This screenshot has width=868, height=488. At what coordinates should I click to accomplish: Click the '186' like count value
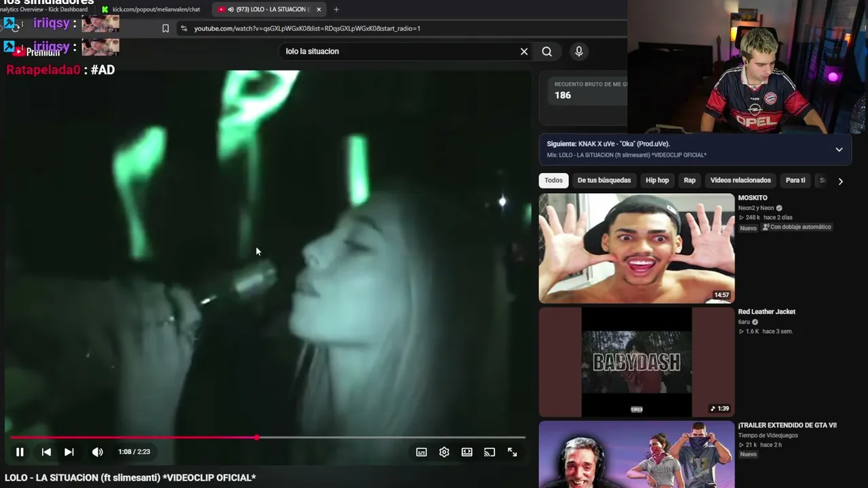[563, 95]
